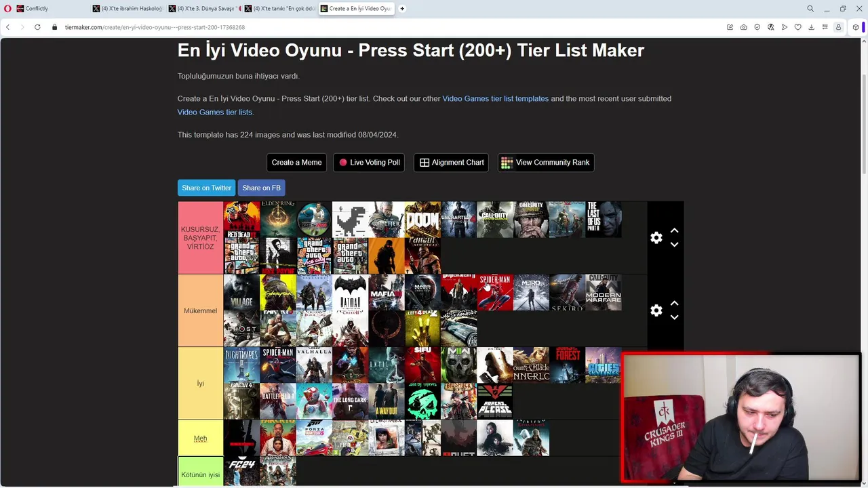The height and width of the screenshot is (488, 868).
Task: Click the Cyberpunk 2077 yellow cover
Action: point(278,292)
